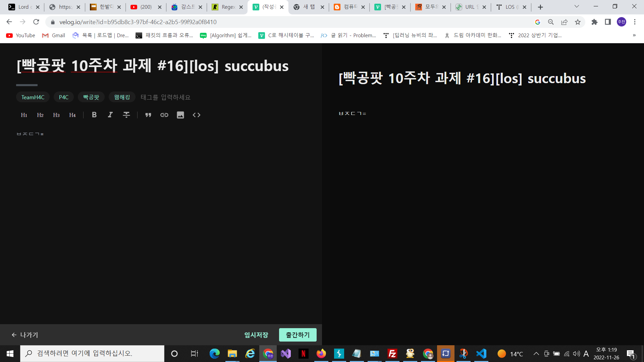Focus the tag input field
Image resolution: width=644 pixels, height=362 pixels.
165,97
